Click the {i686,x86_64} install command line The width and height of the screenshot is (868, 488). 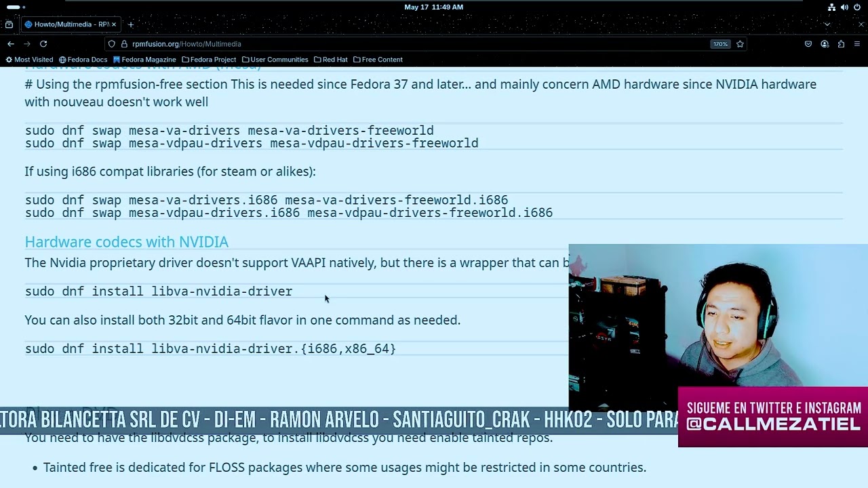point(210,349)
